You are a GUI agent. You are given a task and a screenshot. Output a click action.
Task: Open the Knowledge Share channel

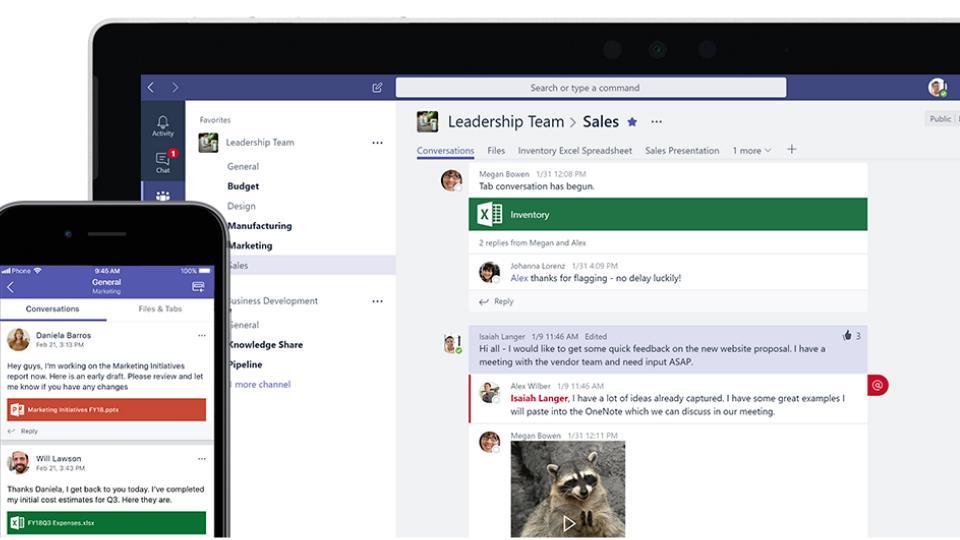pos(265,345)
